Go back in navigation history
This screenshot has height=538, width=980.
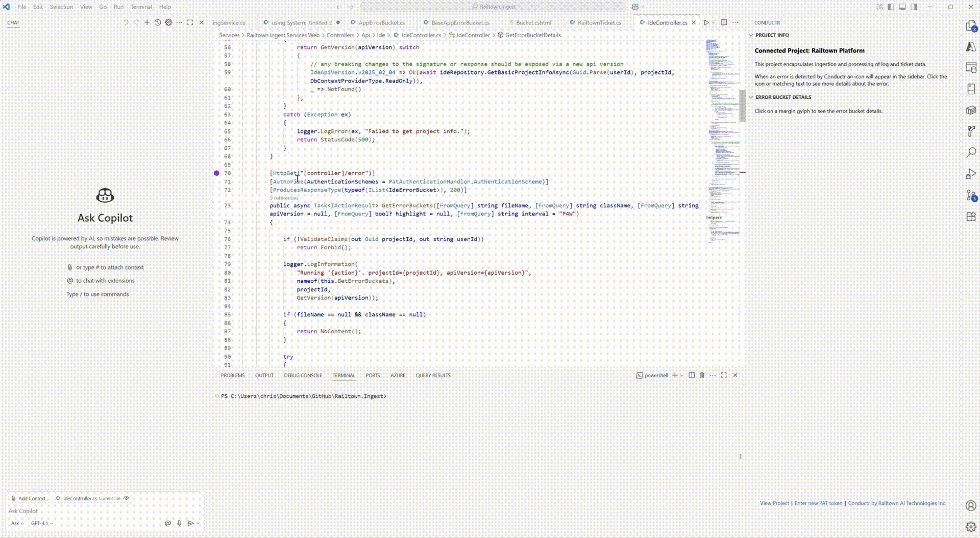339,7
